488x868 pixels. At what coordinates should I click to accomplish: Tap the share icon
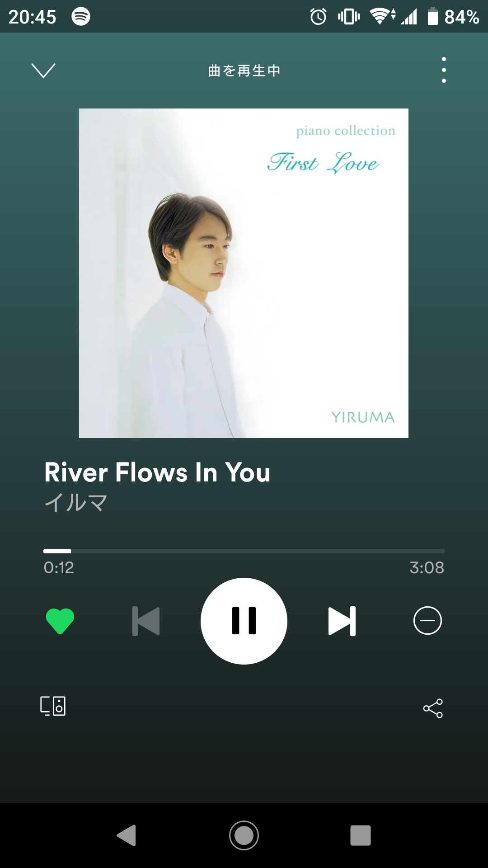433,708
